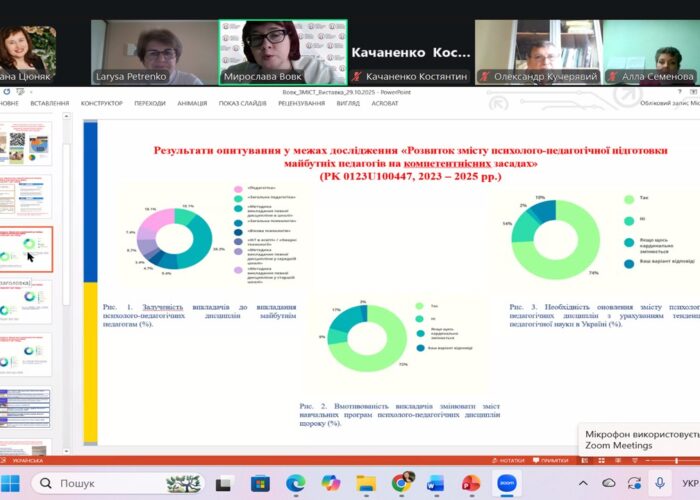The width and height of the screenshot is (700, 500).
Task: Open File Explorer from the taskbar
Action: 365,483
